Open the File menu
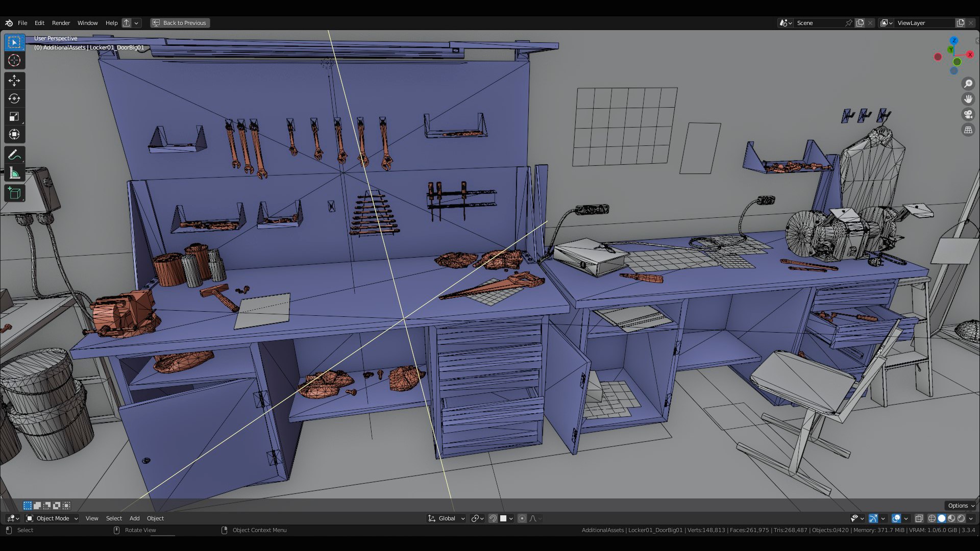Viewport: 980px width, 551px height. tap(22, 23)
